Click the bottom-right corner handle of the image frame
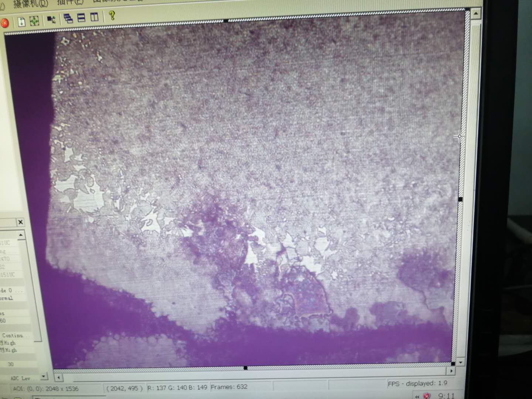 [453, 364]
